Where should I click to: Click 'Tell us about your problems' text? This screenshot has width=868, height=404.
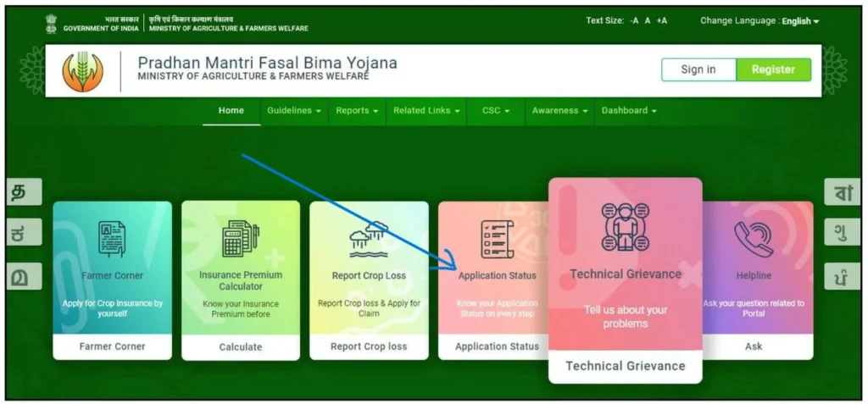pyautogui.click(x=626, y=317)
